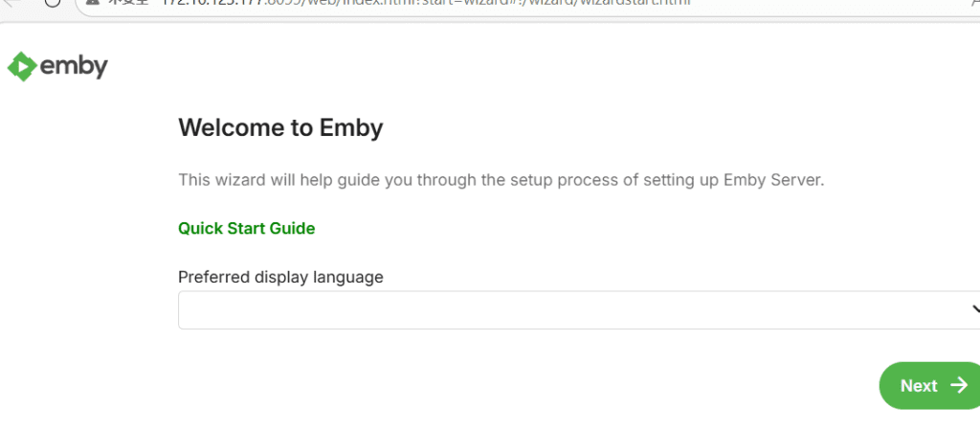The image size is (980, 432).
Task: Focus the browser address bar URL
Action: (431, 3)
